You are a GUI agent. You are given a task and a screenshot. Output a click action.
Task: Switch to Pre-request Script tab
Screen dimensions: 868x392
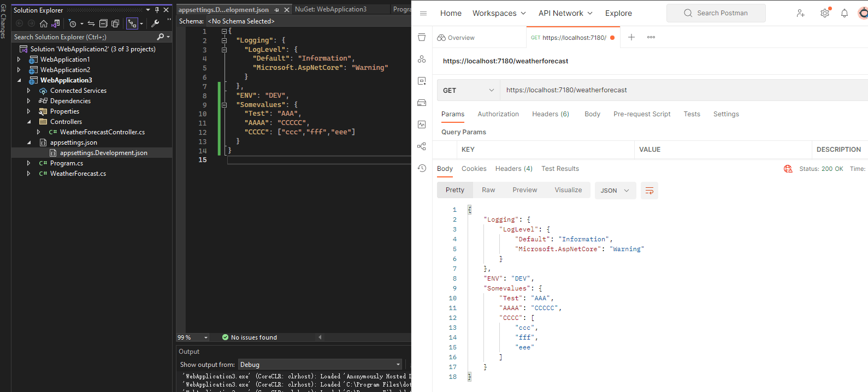coord(642,114)
